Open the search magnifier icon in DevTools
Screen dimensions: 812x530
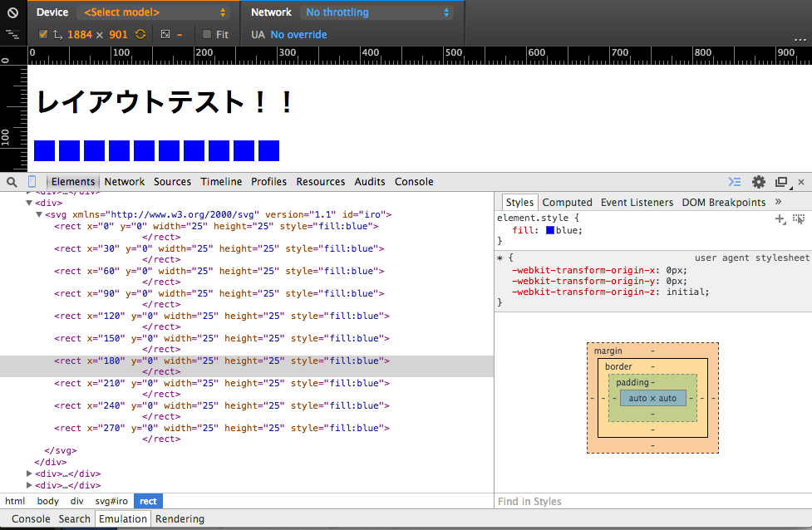coord(12,182)
